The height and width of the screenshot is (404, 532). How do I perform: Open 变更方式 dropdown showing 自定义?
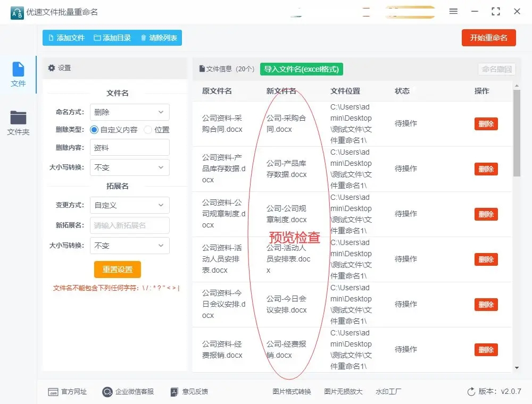tap(130, 205)
